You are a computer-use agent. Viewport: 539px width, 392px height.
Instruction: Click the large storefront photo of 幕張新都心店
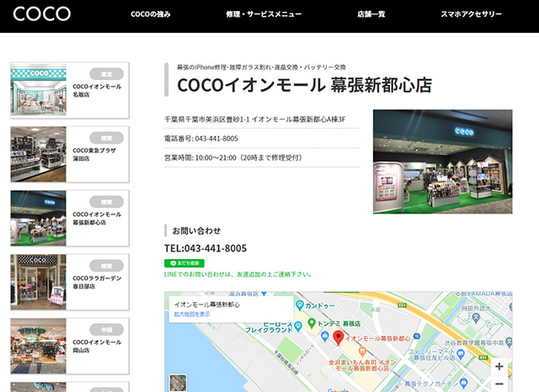(442, 162)
